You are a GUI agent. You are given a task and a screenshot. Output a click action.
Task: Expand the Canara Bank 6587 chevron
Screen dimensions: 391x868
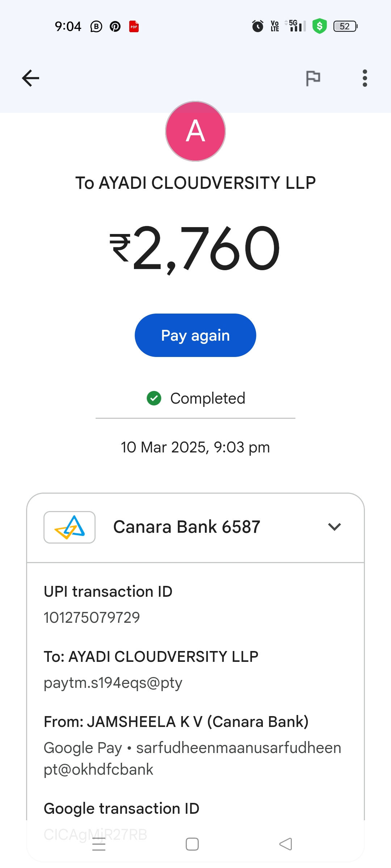tap(334, 527)
